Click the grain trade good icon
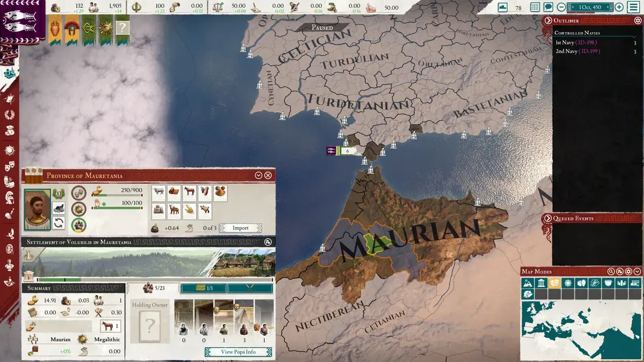This screenshot has width=644, height=362. (x=189, y=211)
